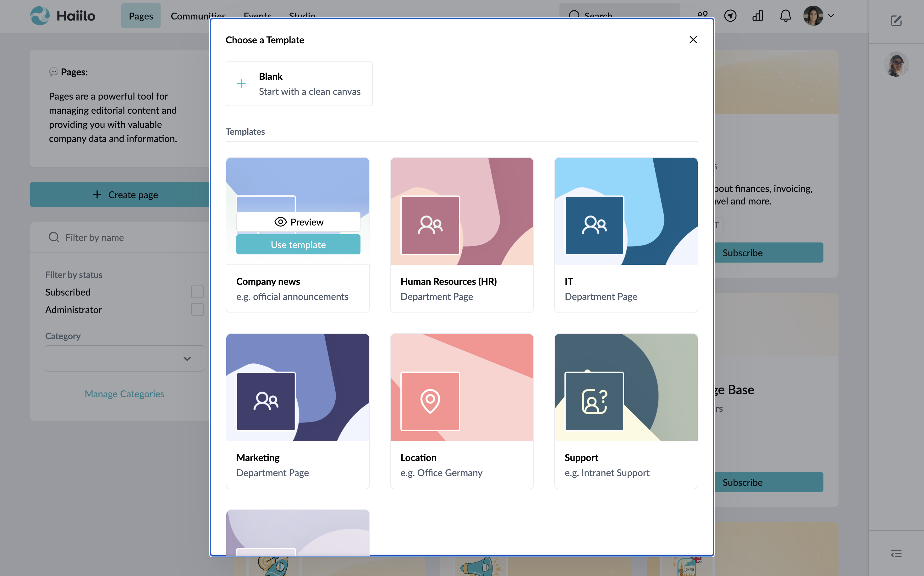Open the user profile avatar menu
Viewport: 924px width, 576px height.
(x=813, y=16)
